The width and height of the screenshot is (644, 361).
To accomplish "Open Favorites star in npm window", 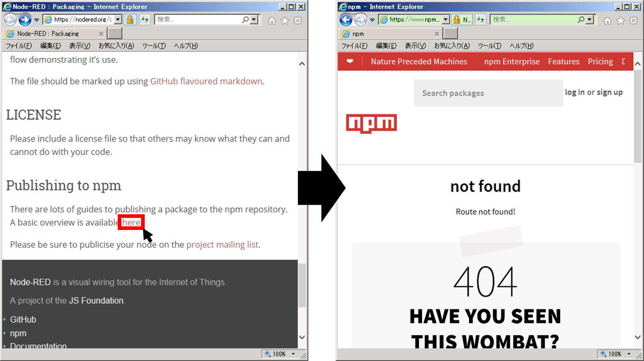I will [x=621, y=21].
